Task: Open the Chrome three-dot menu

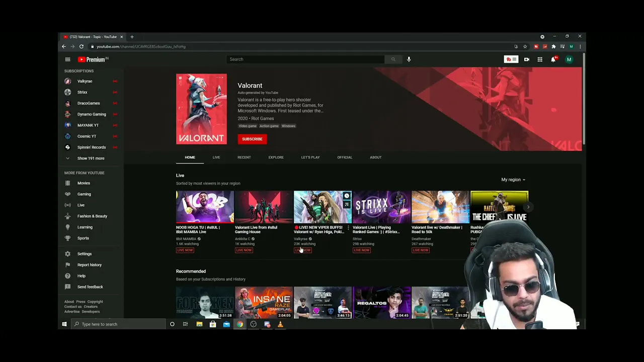Action: pyautogui.click(x=580, y=46)
